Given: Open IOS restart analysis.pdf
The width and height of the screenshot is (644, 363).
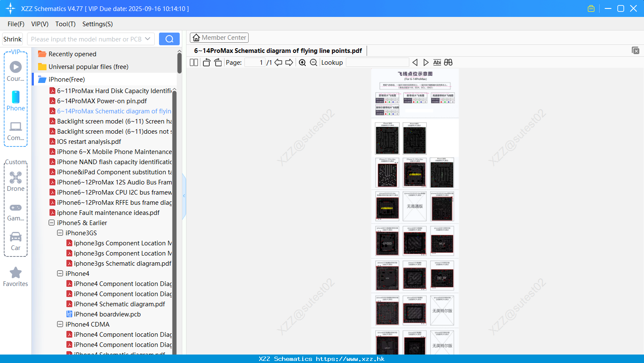Looking at the screenshot, I should pos(85,142).
